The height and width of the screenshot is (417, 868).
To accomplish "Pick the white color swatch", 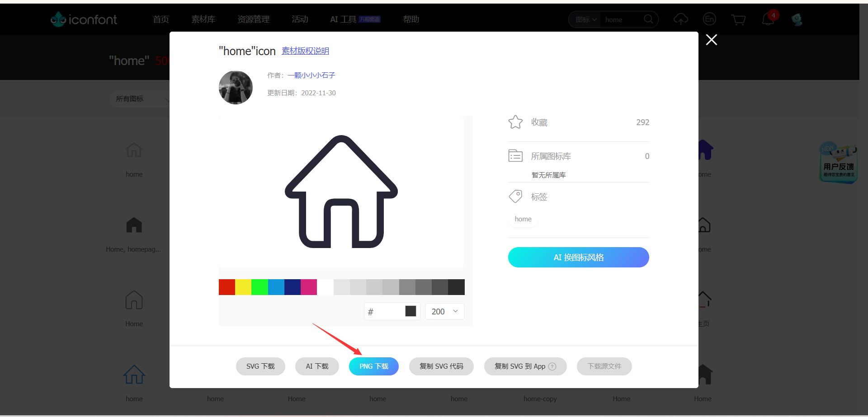I will click(325, 287).
